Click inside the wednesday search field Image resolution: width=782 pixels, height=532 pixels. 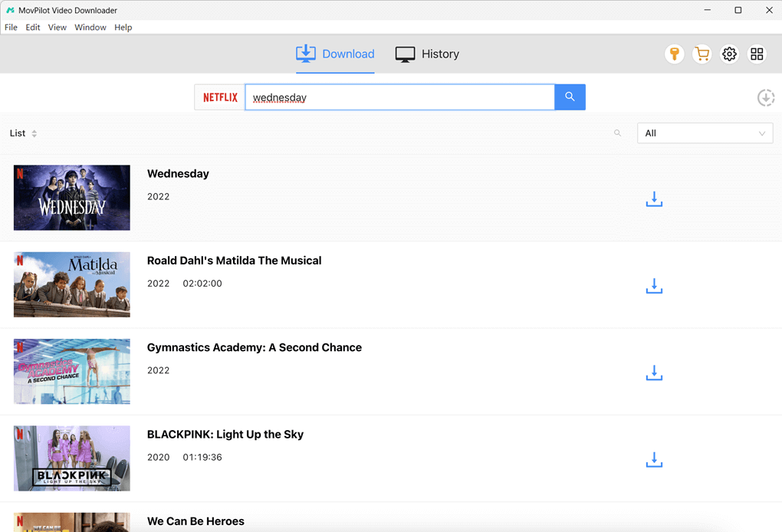[399, 97]
